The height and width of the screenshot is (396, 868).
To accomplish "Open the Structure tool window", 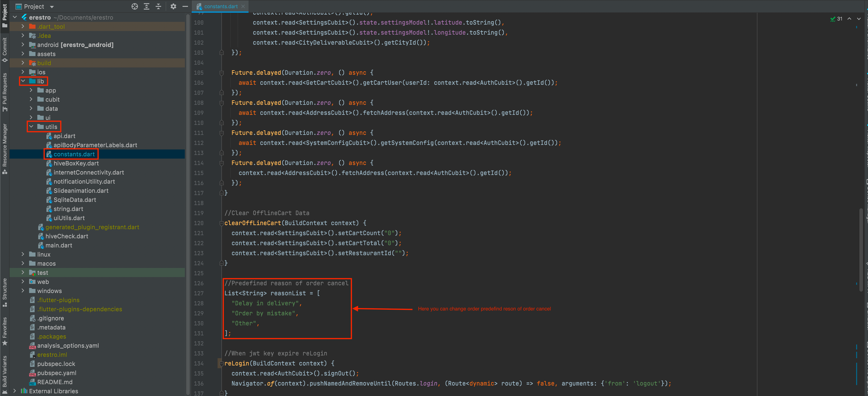I will (x=4, y=293).
